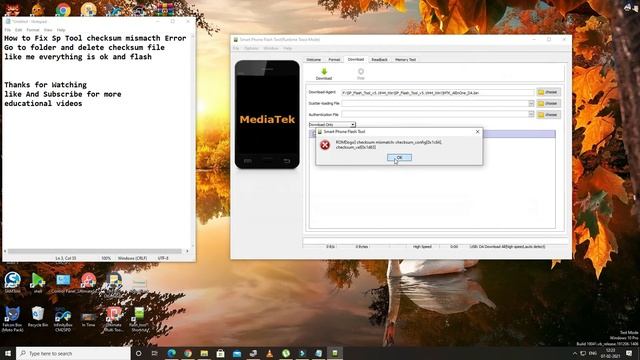Open the Chrome icon at top of desktop
The width and height of the screenshot is (640, 360).
tap(63, 9)
